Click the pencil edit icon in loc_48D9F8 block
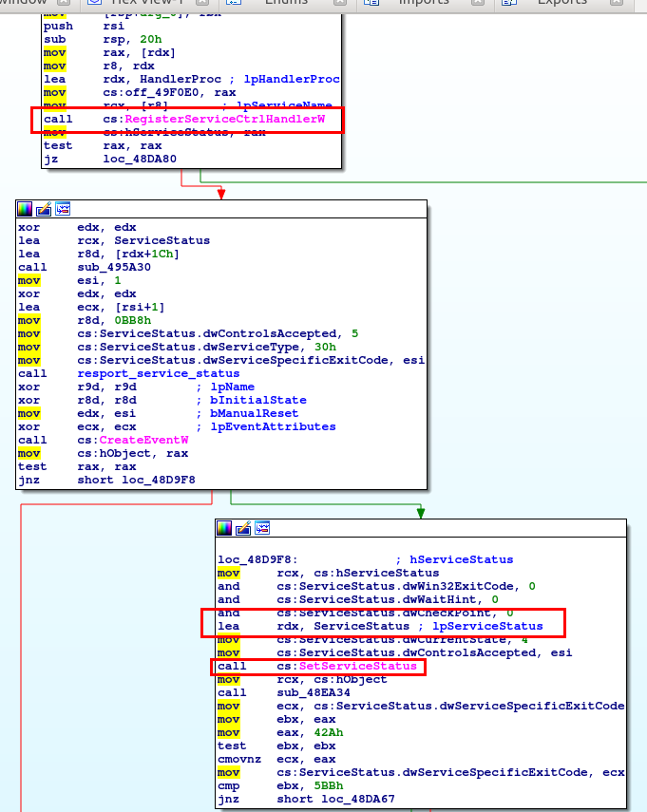647x812 pixels. [244, 528]
